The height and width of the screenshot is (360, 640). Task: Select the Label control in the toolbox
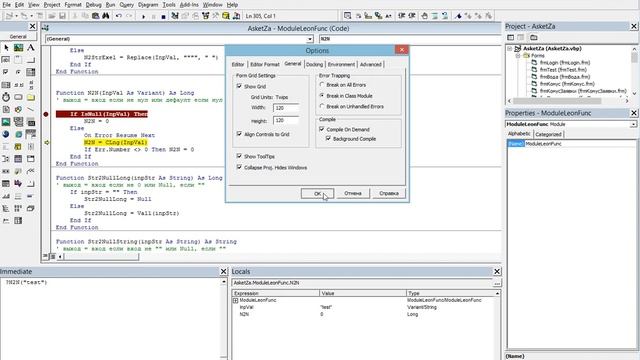[31, 48]
